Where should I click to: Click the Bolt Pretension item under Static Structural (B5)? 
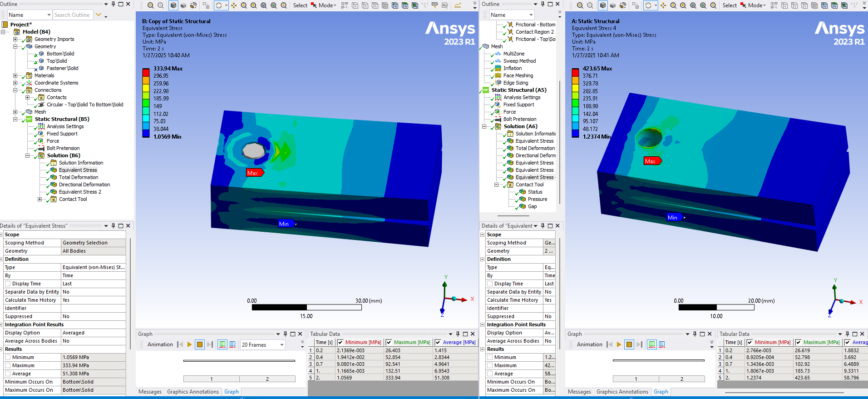coord(63,148)
